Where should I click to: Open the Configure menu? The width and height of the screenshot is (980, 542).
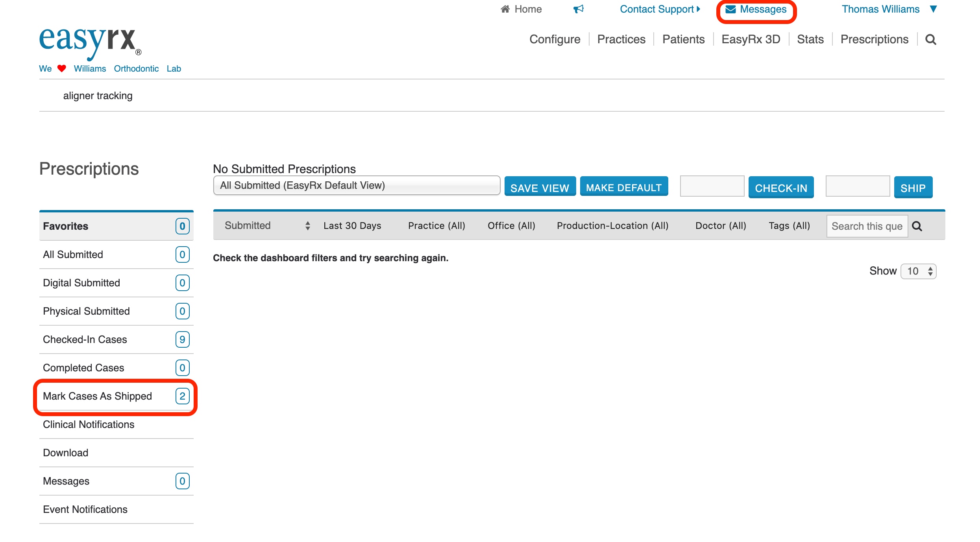(x=555, y=39)
